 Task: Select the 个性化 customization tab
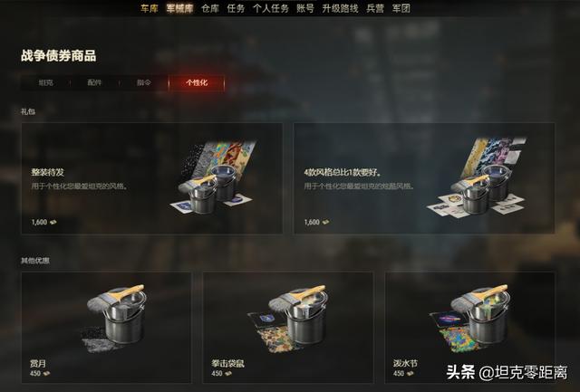[197, 82]
